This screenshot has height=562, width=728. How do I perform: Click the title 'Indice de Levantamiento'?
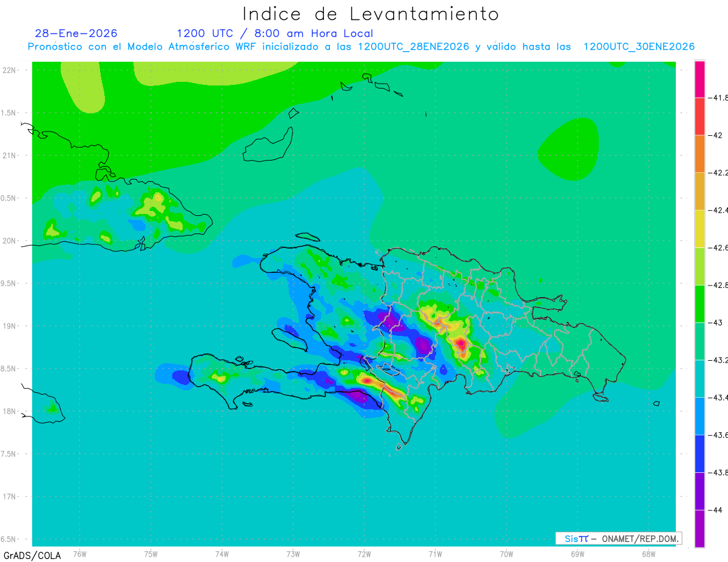point(370,14)
